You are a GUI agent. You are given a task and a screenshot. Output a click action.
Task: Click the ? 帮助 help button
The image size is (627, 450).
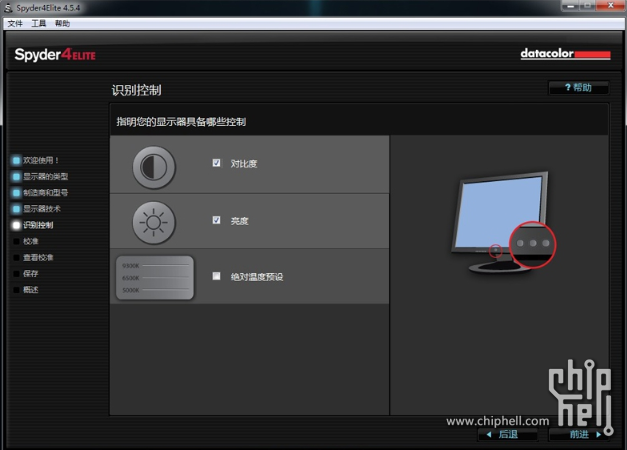[579, 88]
